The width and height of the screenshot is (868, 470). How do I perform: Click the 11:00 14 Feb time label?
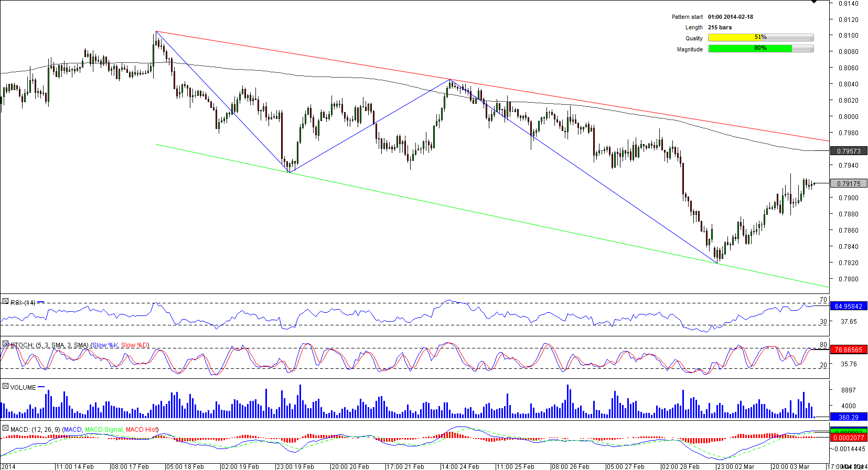75,466
